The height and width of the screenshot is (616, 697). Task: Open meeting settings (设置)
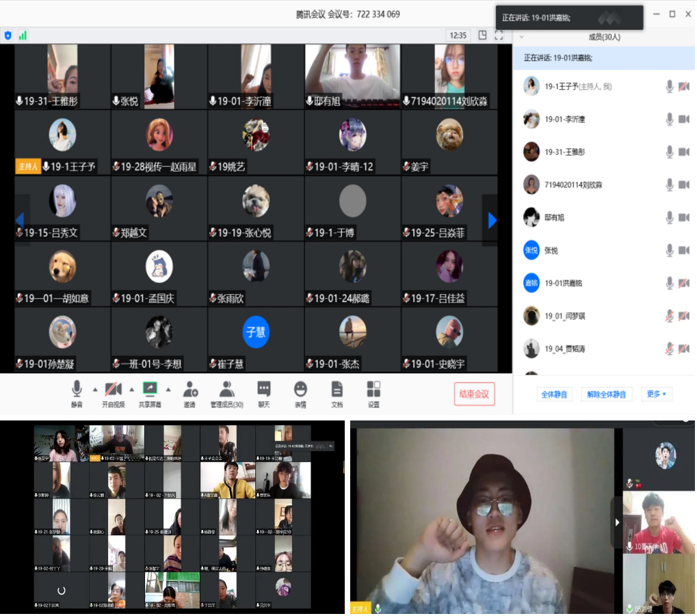pyautogui.click(x=373, y=390)
